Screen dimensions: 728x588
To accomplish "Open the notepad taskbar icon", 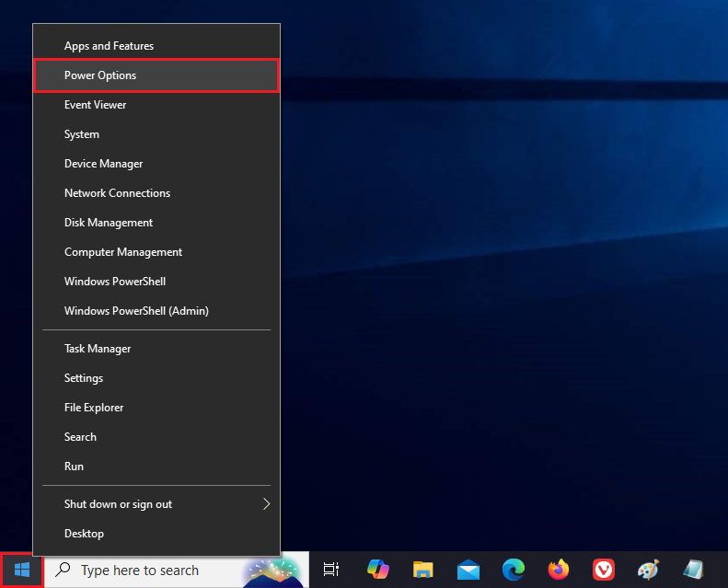I will point(693,570).
